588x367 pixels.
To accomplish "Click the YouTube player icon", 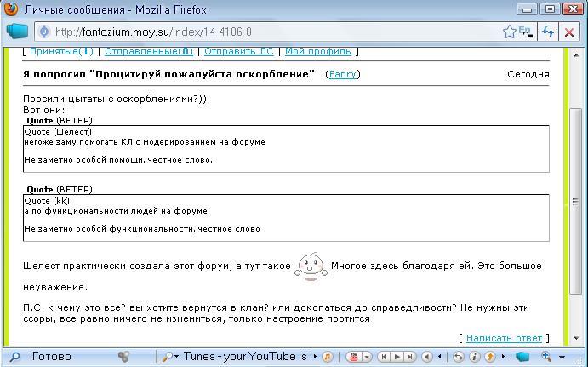I will point(353,357).
